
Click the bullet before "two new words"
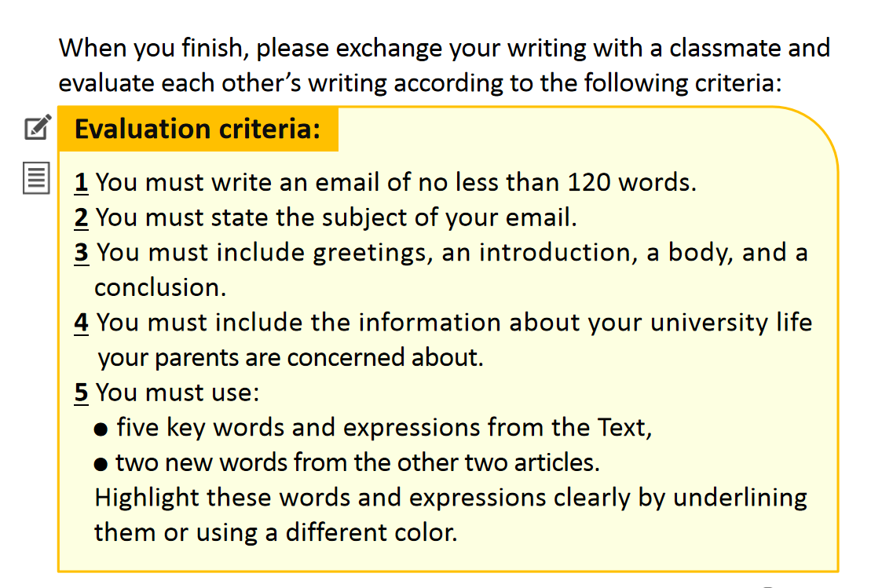click(x=101, y=464)
